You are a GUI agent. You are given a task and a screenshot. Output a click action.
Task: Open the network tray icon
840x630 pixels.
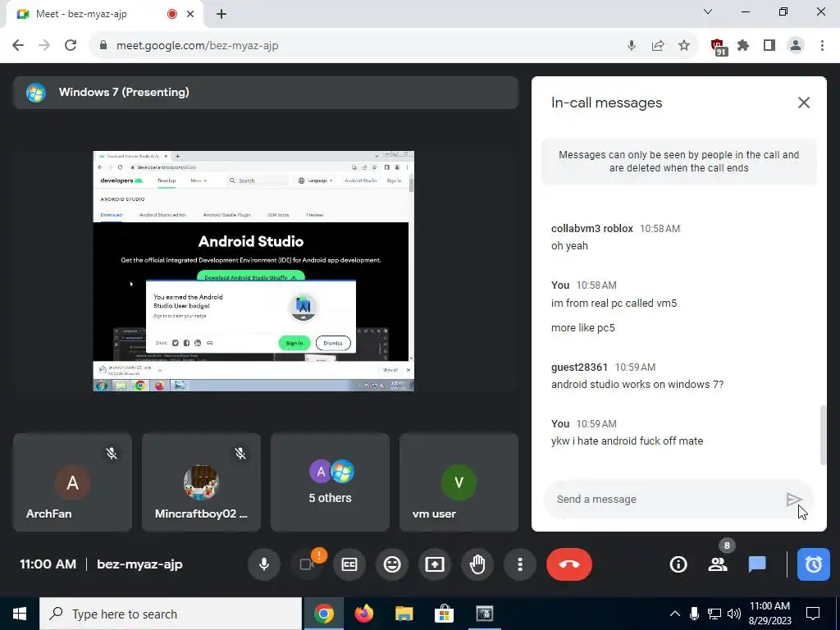pos(714,614)
